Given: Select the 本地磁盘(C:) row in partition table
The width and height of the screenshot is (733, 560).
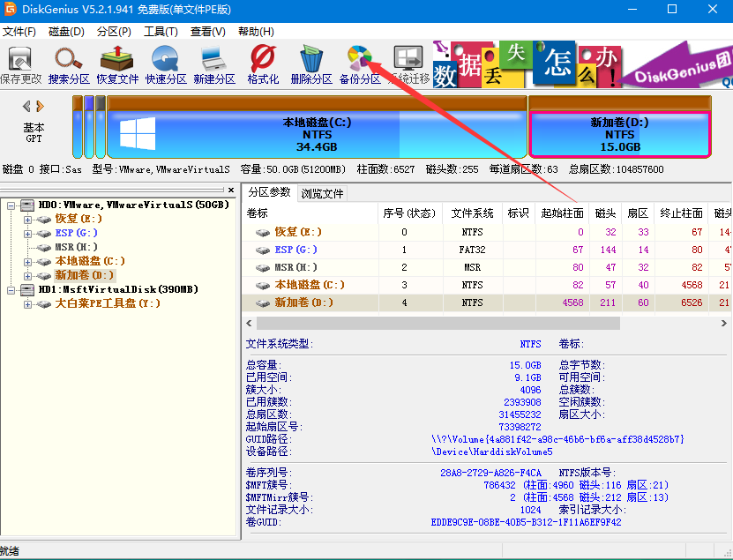Looking at the screenshot, I should point(487,285).
